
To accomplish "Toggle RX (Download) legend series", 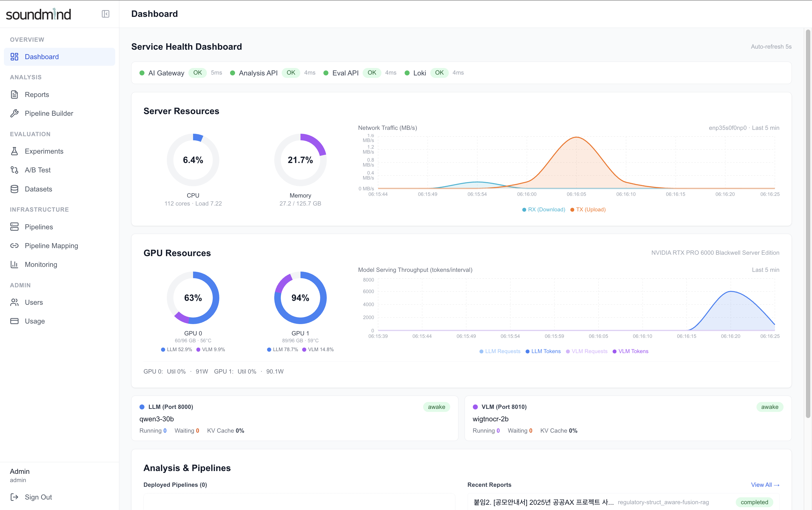I will point(544,209).
